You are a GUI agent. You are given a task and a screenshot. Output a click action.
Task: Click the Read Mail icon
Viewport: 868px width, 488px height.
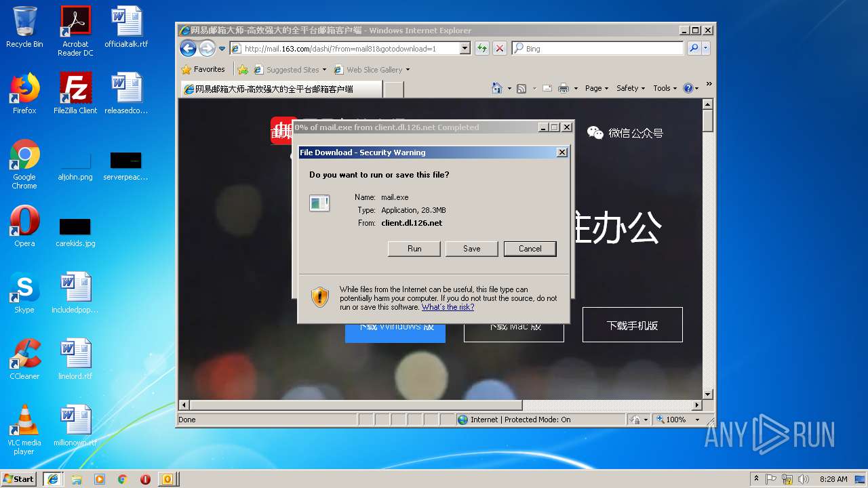point(546,88)
